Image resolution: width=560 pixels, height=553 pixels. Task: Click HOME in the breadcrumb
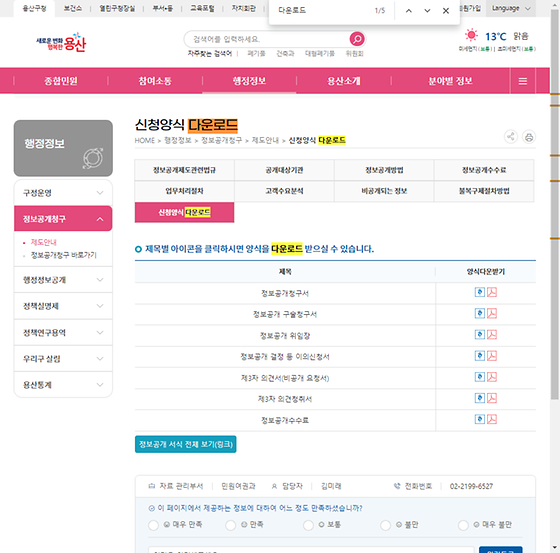[x=145, y=140]
